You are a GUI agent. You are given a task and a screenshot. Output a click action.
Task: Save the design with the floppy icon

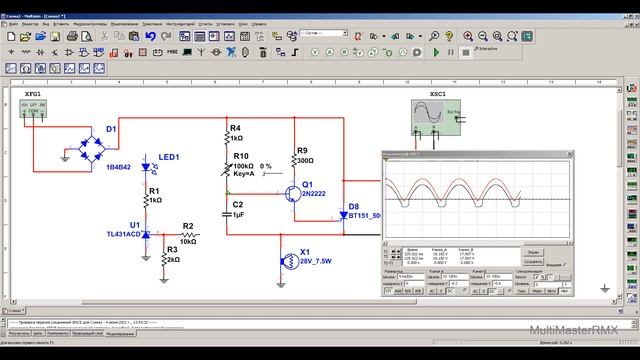55,37
